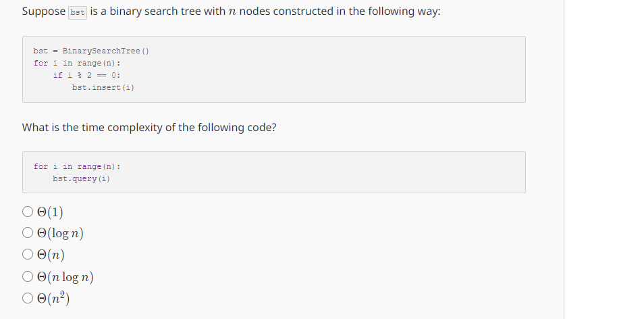Screen dimensions: 644x319
Task: Pick the Θ(n) radio button
Action: (x=28, y=255)
